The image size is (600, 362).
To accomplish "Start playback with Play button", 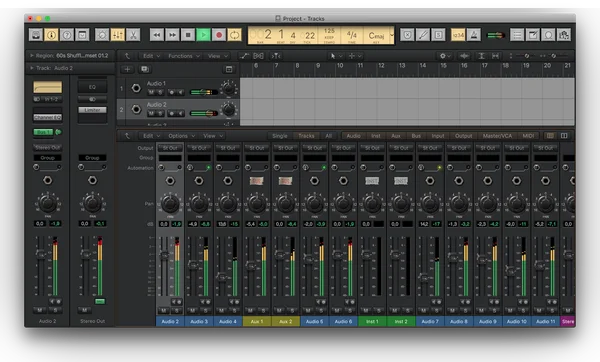I will pyautogui.click(x=203, y=35).
